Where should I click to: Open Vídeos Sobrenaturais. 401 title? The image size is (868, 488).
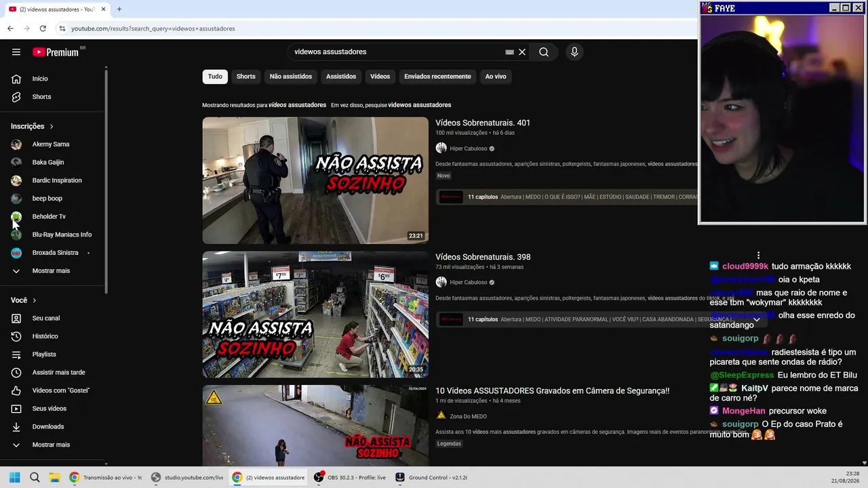(483, 123)
